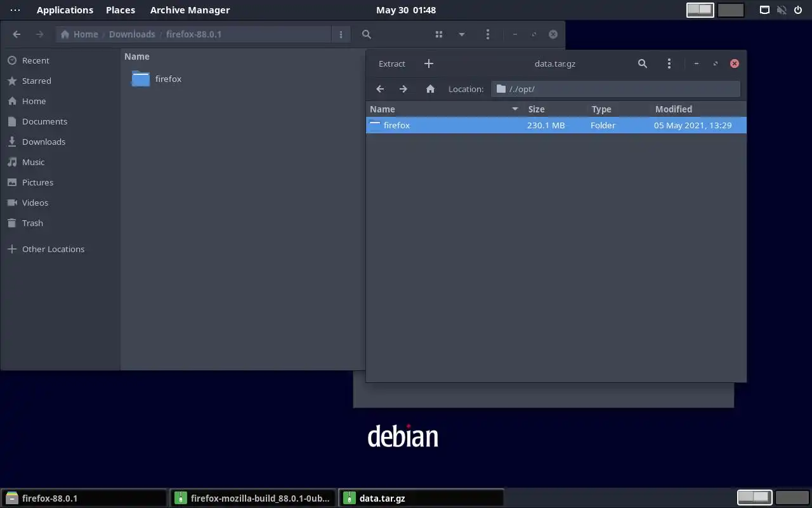812x508 pixels.
Task: Select second workspace in bottom panel
Action: click(792, 497)
